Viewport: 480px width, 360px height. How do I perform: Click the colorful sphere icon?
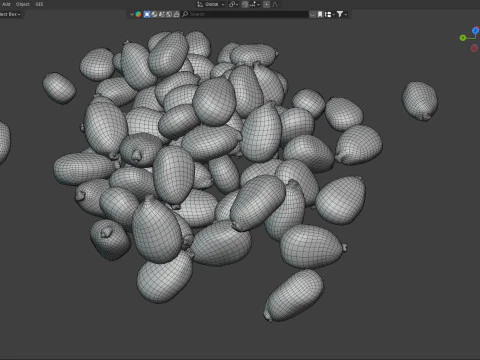click(x=138, y=14)
